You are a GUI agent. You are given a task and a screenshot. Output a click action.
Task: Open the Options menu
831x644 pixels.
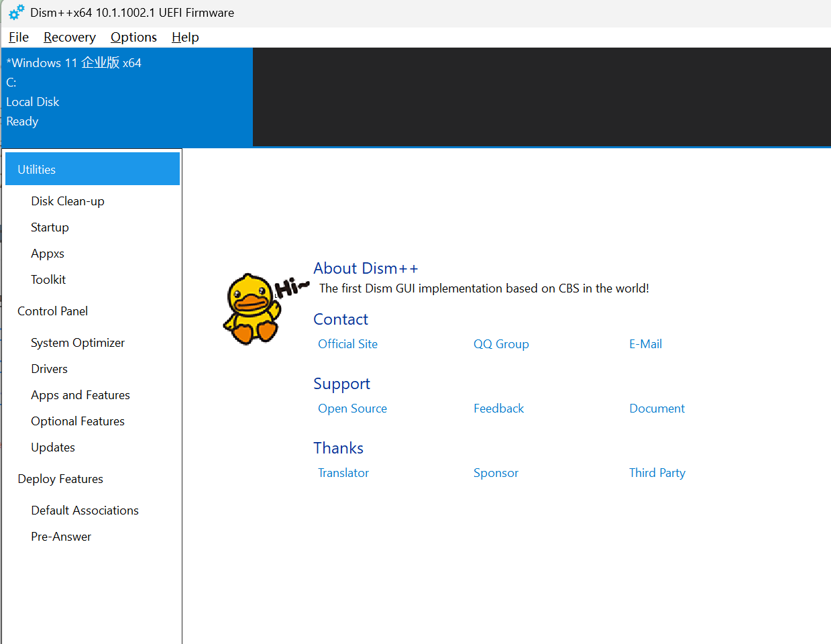click(133, 37)
